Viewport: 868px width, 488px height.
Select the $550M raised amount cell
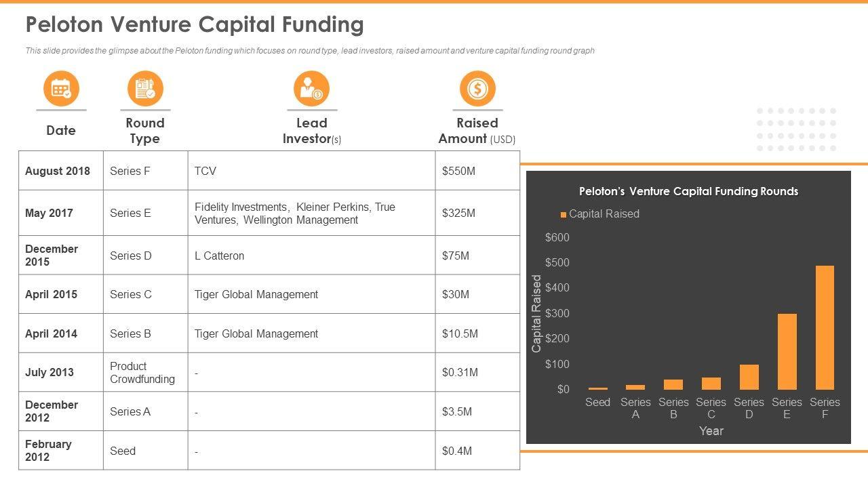tap(477, 171)
